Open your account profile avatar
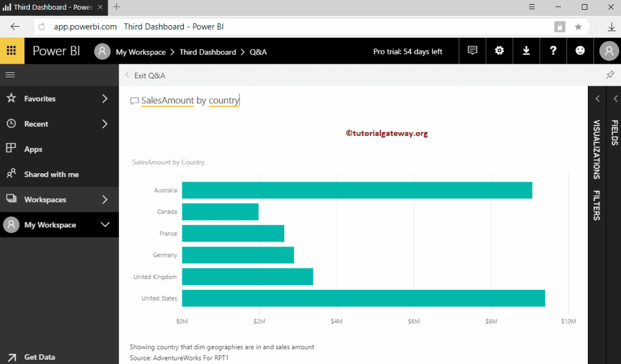621x364 pixels. pos(608,51)
